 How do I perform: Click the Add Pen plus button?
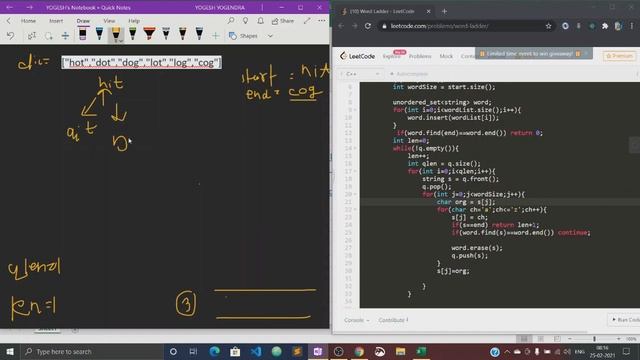[216, 36]
